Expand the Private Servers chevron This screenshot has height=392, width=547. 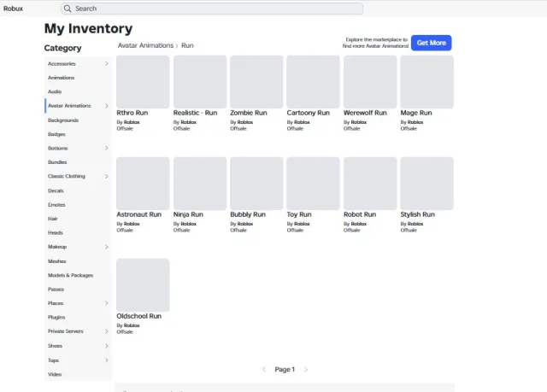(106, 331)
